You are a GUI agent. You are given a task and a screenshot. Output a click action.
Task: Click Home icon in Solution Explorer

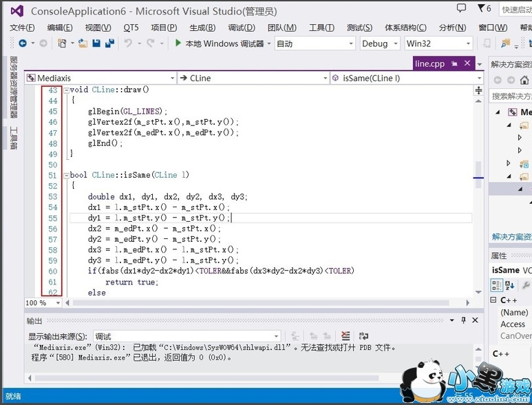525,81
